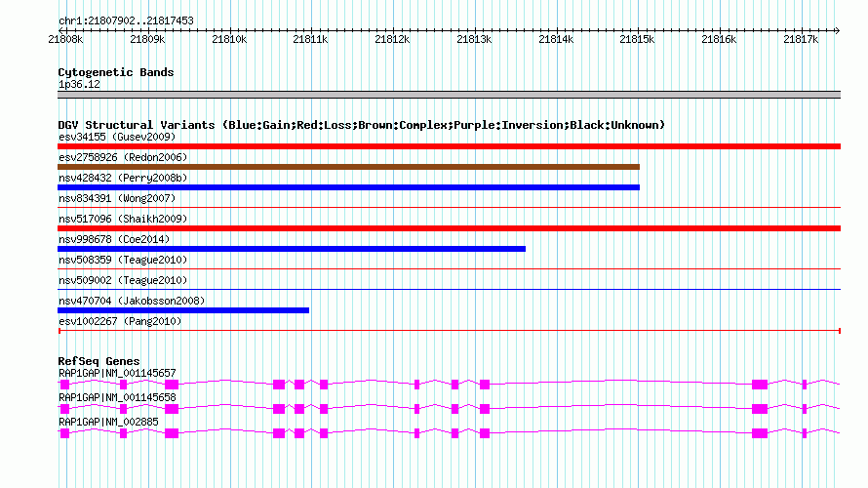868x488 pixels.
Task: Click the 21809k ruler label
Action: point(147,39)
